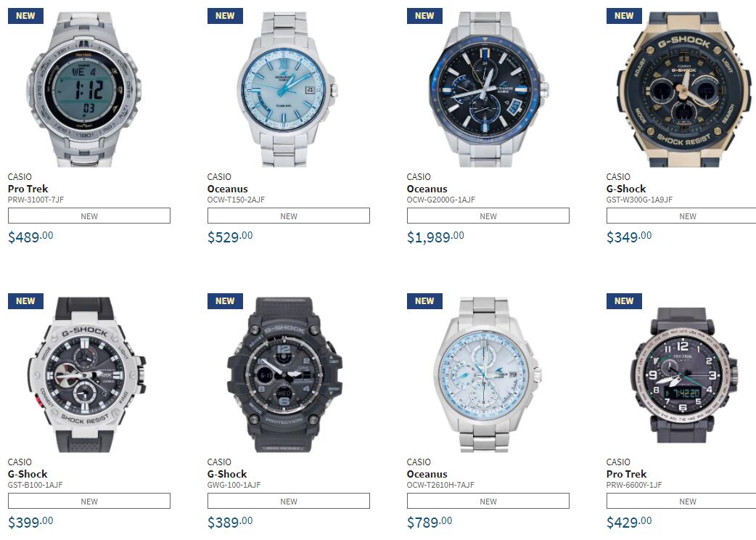The height and width of the screenshot is (540, 756).
Task: Click the NEW badge on the $529 Oceanus
Action: (x=225, y=15)
